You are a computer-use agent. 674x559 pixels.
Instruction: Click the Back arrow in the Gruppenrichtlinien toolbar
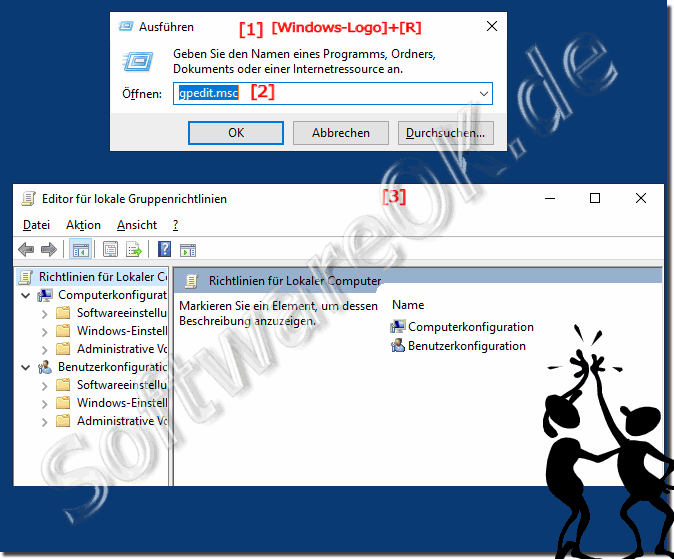click(x=26, y=249)
